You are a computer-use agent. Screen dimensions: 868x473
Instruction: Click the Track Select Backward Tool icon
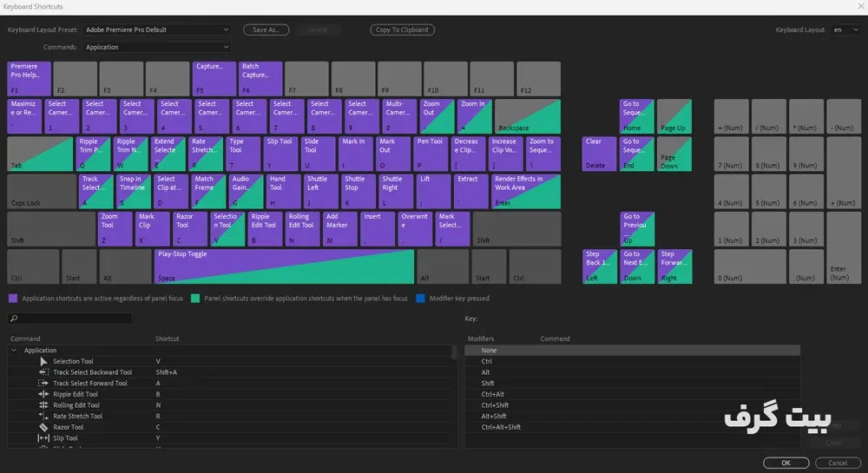[43, 372]
